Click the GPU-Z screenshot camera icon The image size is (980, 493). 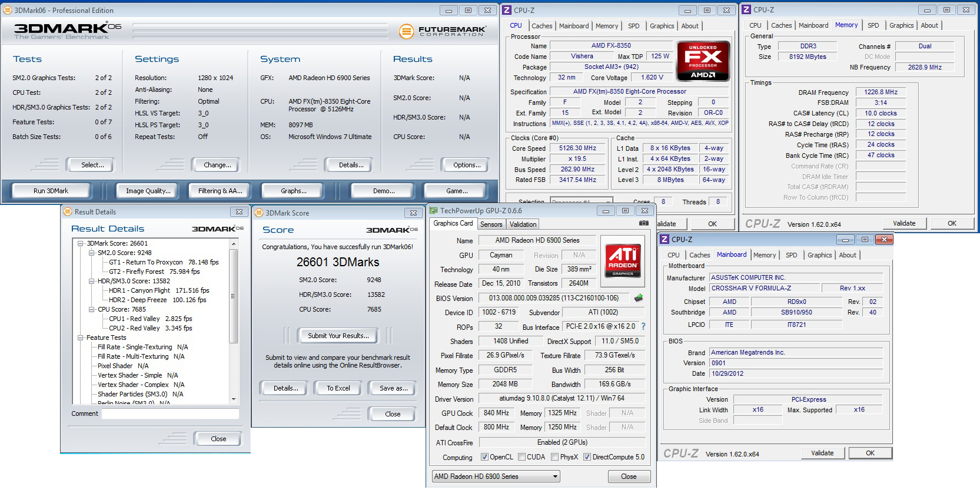644,223
